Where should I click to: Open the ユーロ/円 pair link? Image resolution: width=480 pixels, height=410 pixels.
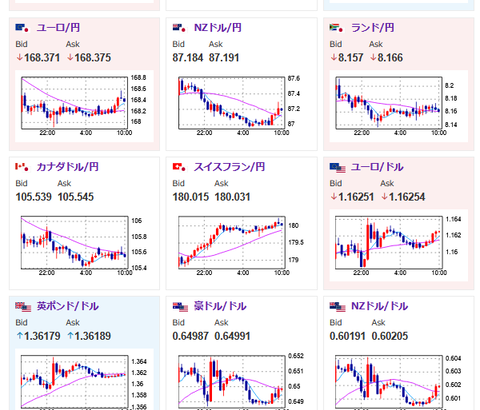[58, 28]
